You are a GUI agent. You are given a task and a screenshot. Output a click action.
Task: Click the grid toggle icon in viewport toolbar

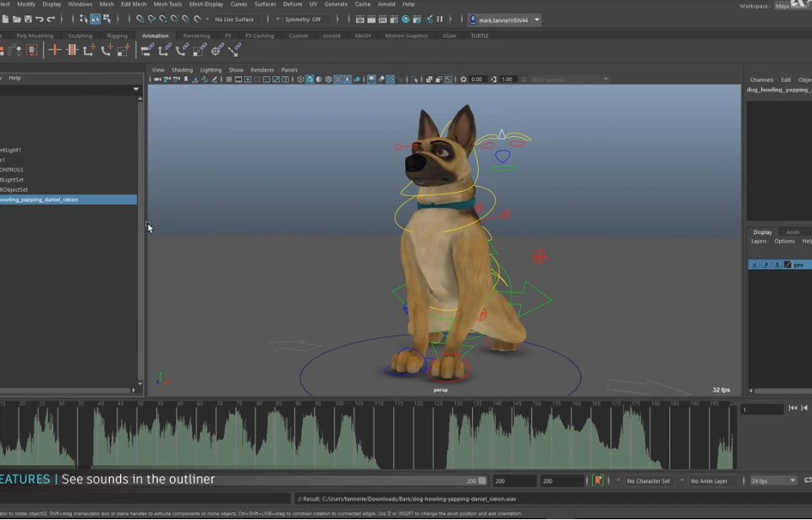click(229, 79)
